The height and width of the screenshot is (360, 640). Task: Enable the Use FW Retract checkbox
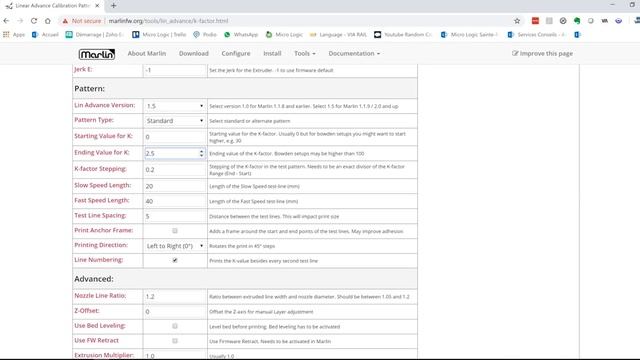click(175, 341)
